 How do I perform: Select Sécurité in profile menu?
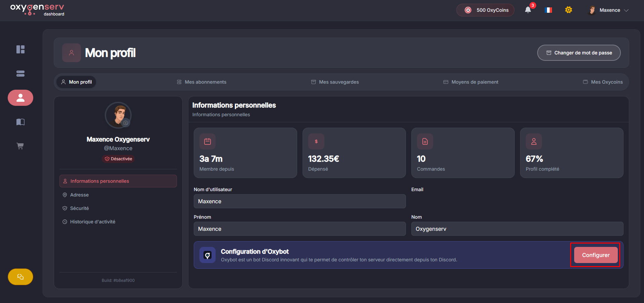[80, 208]
